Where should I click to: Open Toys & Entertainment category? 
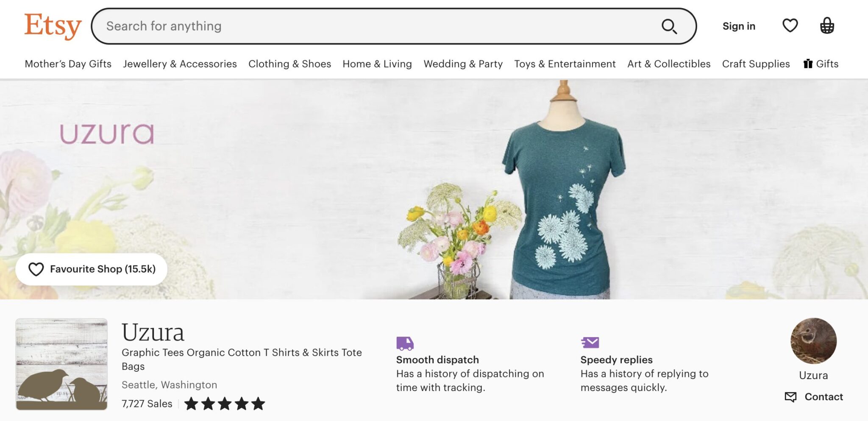click(x=565, y=64)
